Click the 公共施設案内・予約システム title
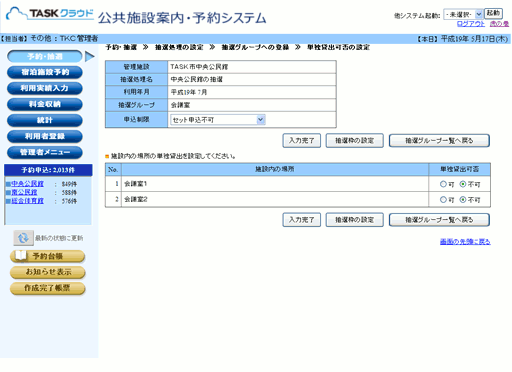This screenshot has height=372, width=512. tap(182, 18)
